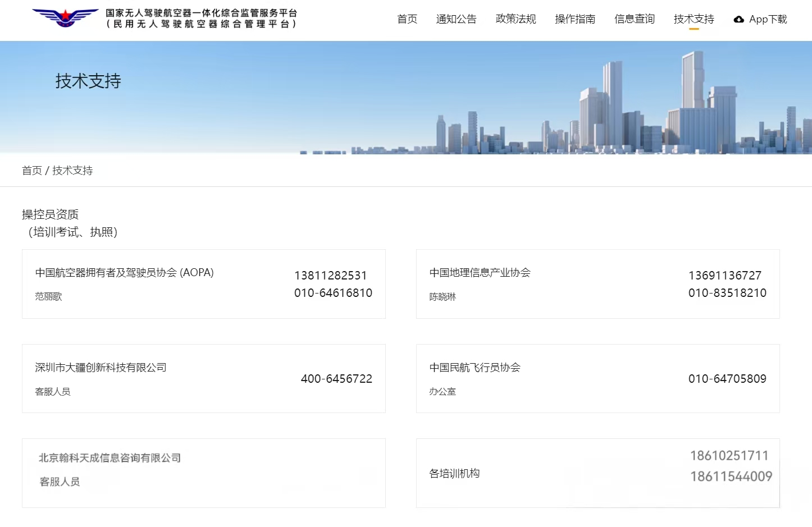Click the platform winged star logo

(x=65, y=17)
